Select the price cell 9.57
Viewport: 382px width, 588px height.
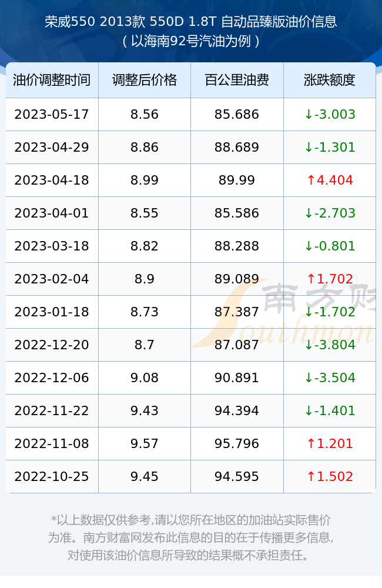point(145,443)
